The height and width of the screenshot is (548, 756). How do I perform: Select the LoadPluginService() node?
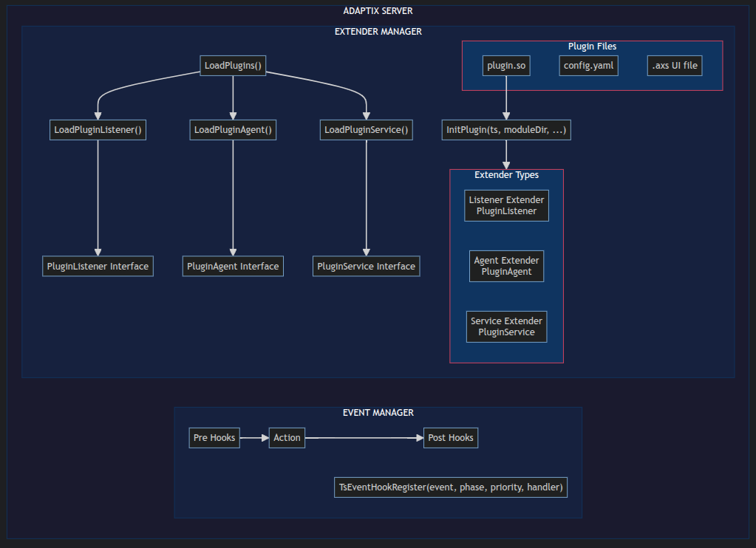coord(367,130)
